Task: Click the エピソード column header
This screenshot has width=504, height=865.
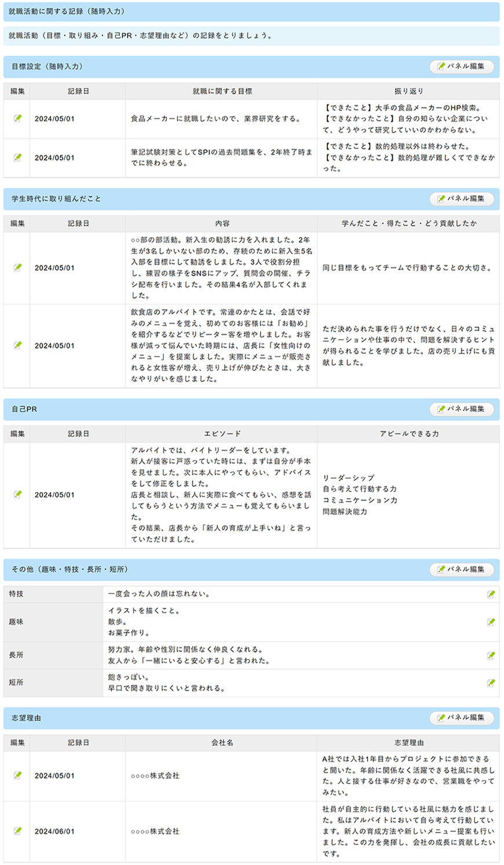Action: (222, 434)
